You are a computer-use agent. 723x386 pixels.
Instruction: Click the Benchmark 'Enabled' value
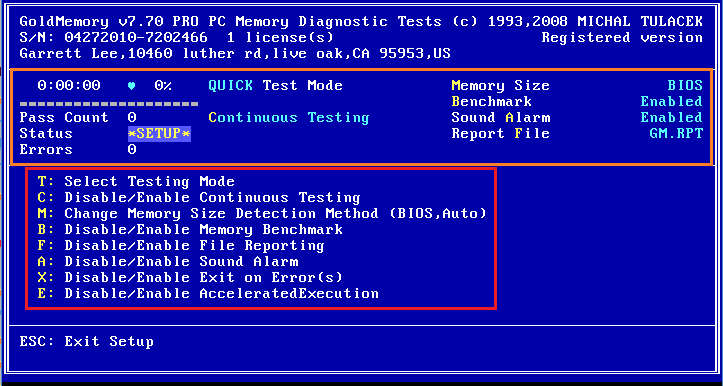coord(672,101)
